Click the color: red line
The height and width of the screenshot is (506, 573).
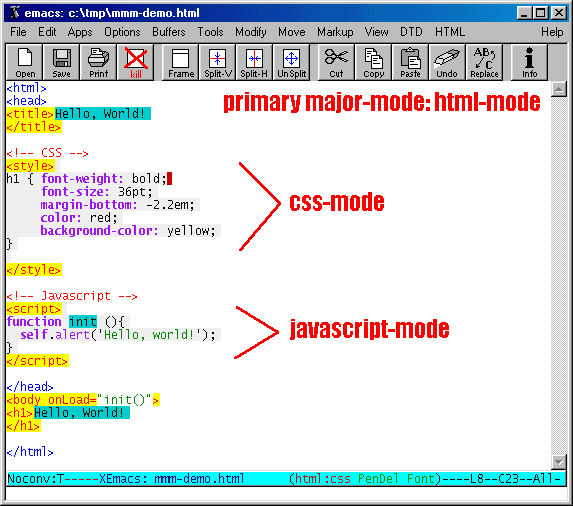79,218
